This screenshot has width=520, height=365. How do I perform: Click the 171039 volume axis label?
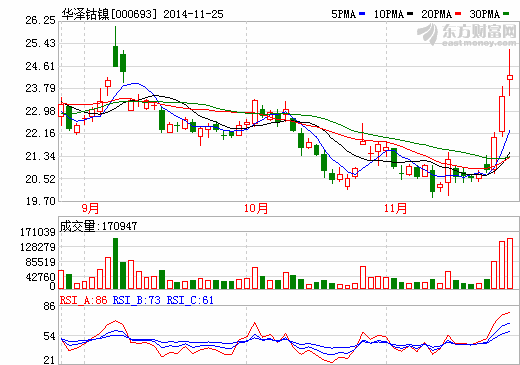coord(38,232)
